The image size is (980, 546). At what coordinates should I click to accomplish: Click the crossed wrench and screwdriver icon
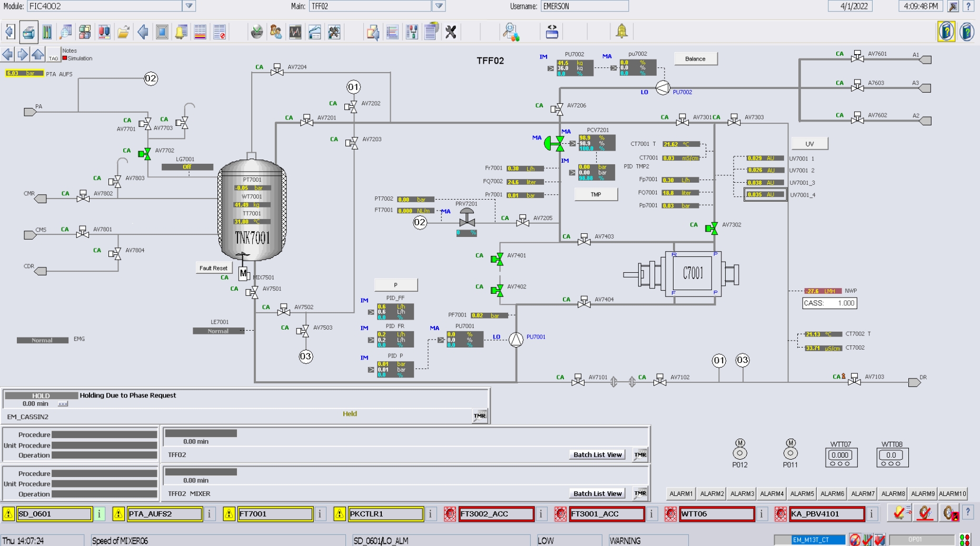pyautogui.click(x=451, y=32)
